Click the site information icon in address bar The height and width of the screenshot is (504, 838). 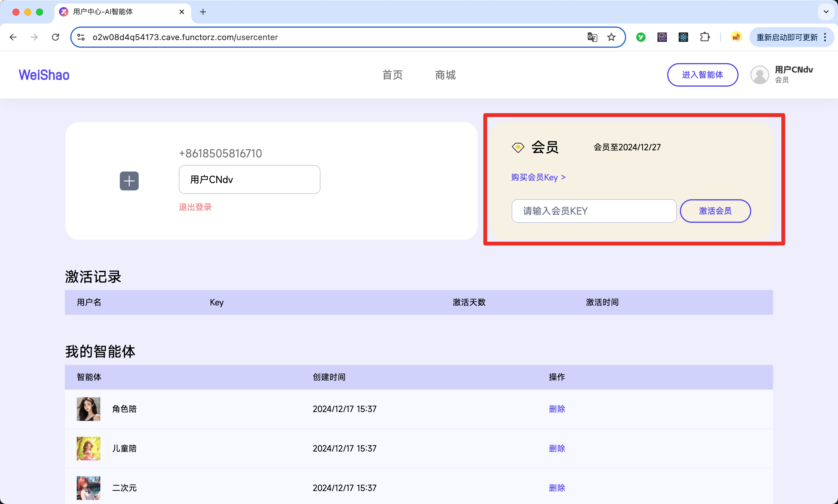coord(81,37)
